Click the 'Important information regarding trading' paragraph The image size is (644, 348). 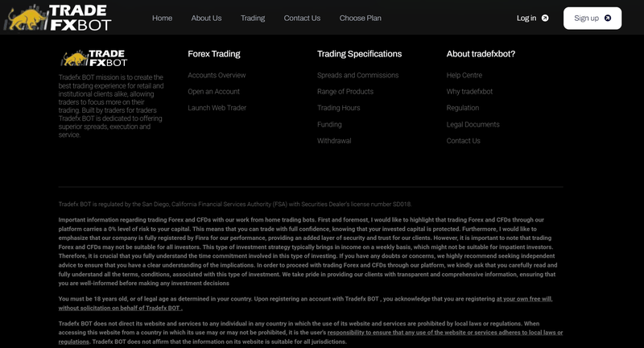coord(308,251)
